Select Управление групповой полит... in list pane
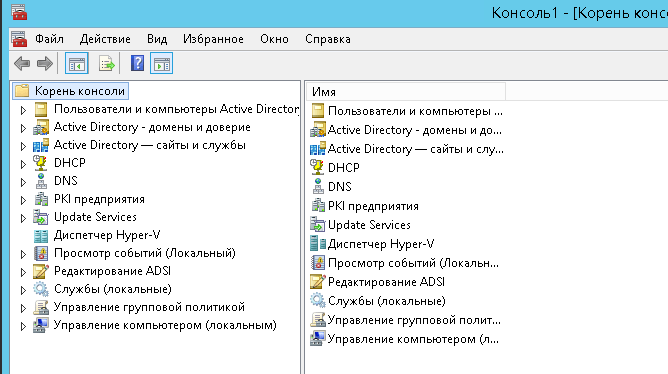The height and width of the screenshot is (374, 668). (414, 320)
